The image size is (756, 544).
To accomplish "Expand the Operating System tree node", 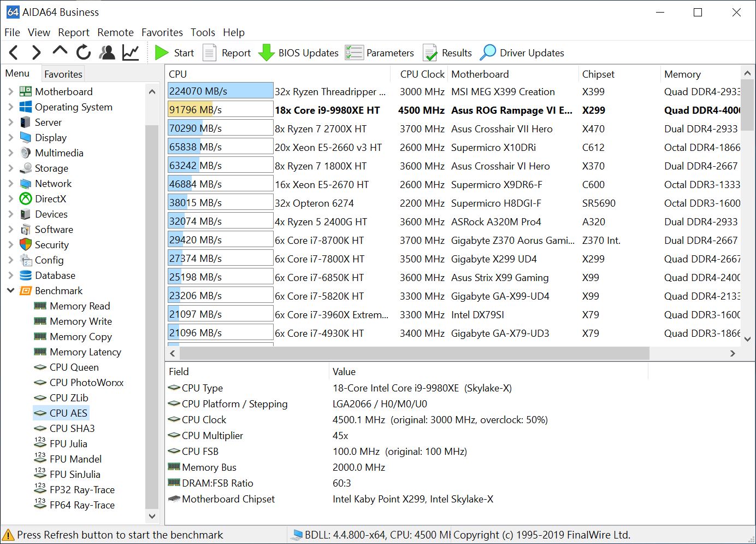I will coord(10,107).
